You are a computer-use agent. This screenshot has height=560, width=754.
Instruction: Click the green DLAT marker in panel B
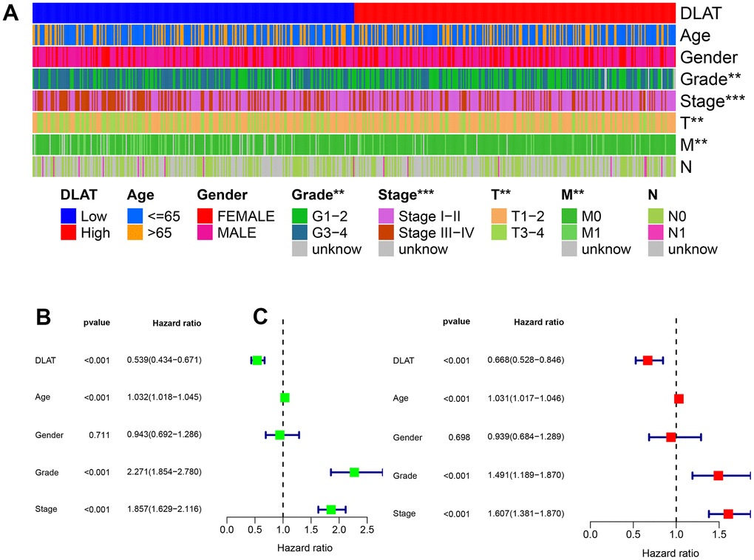[257, 360]
